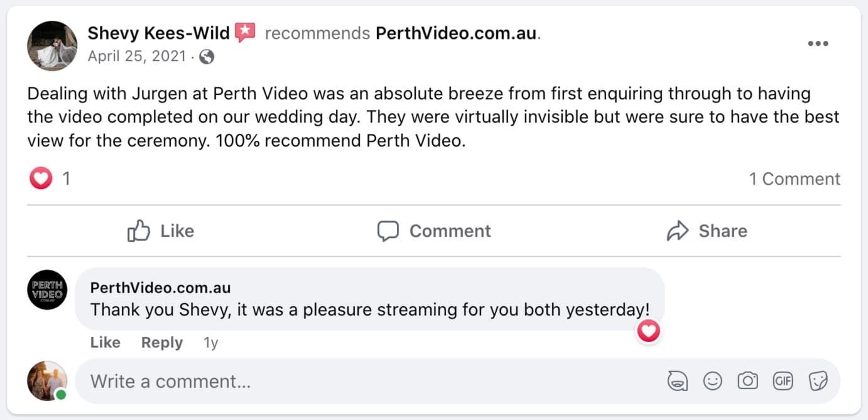Open Shevy Kees-Wild profile name link

159,33
